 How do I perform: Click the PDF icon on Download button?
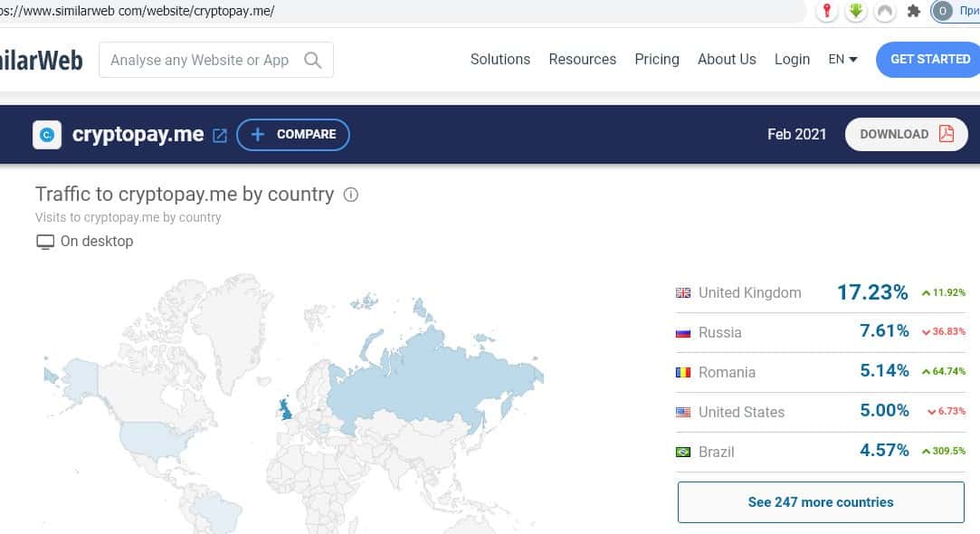click(x=947, y=134)
